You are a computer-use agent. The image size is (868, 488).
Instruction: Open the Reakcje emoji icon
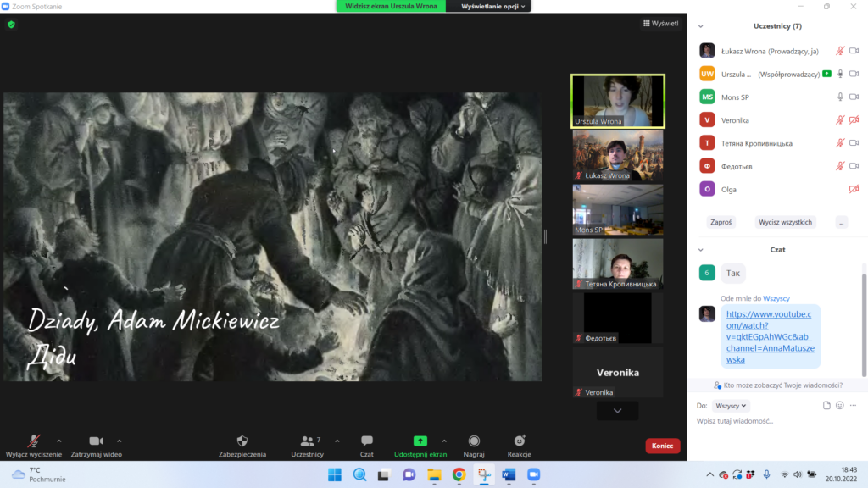click(x=520, y=441)
